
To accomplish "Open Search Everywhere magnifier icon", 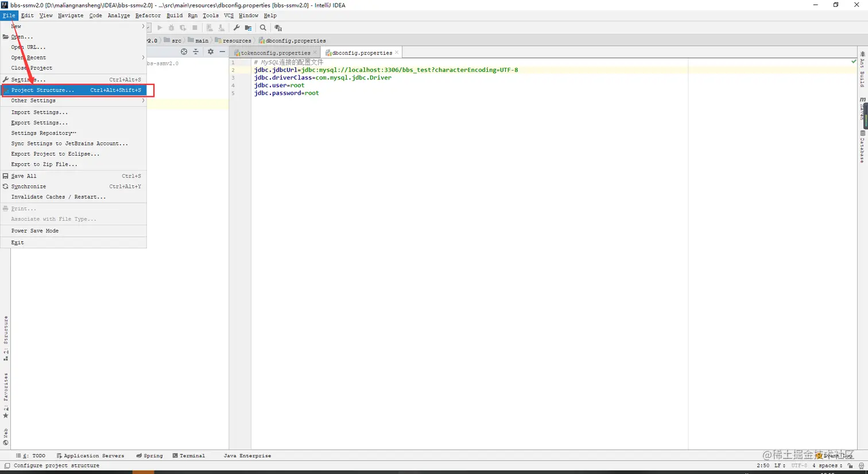I will tap(263, 28).
